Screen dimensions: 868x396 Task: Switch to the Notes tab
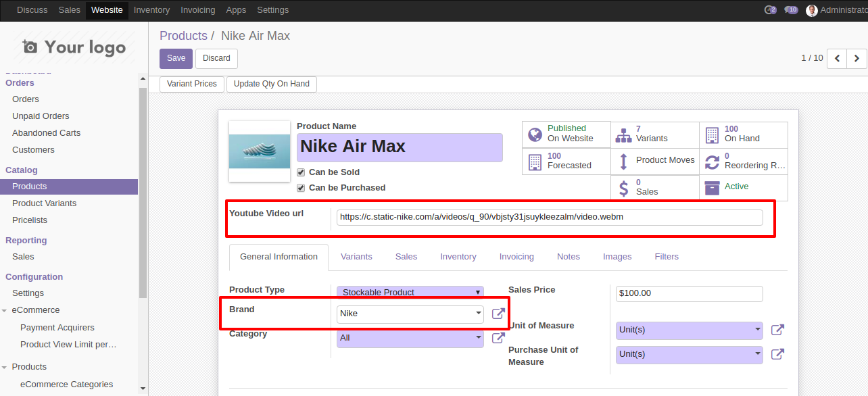coord(569,257)
